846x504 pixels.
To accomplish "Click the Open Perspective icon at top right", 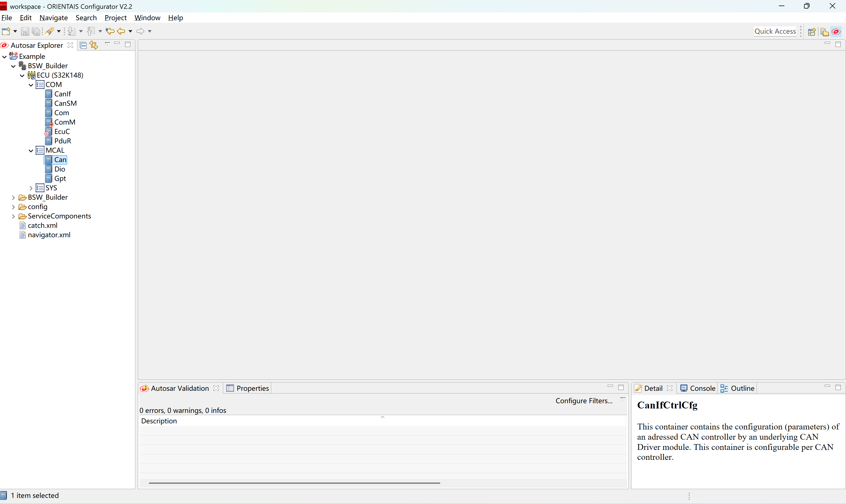I will coord(811,31).
